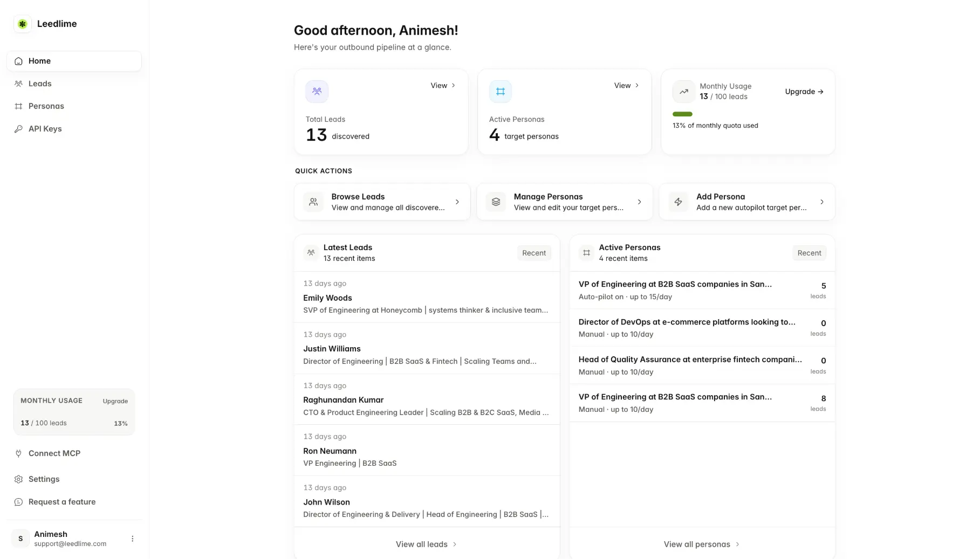
Task: Click the Settings gear icon
Action: point(18,479)
